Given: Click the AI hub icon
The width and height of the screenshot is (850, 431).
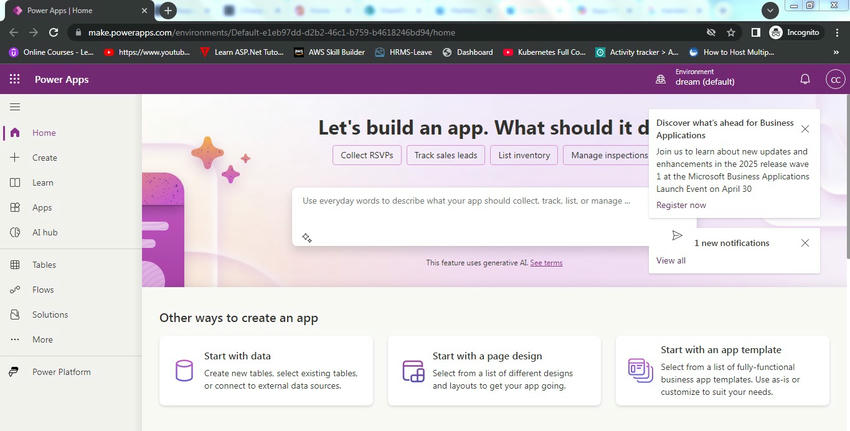Looking at the screenshot, I should pos(15,232).
